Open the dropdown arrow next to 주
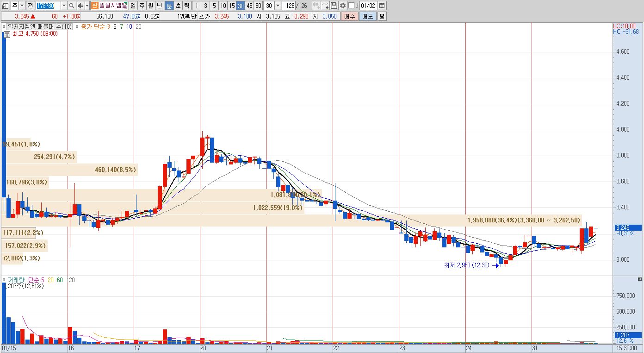 tap(22, 6)
